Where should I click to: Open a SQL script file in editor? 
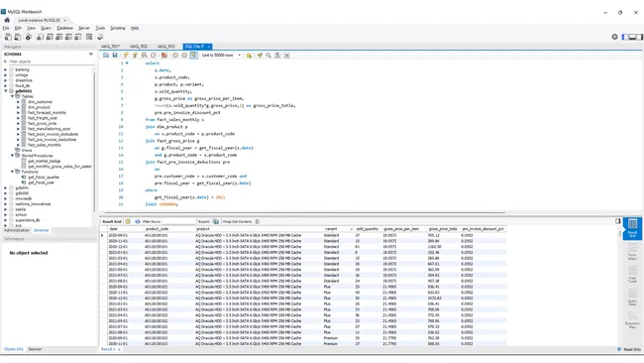point(106,56)
